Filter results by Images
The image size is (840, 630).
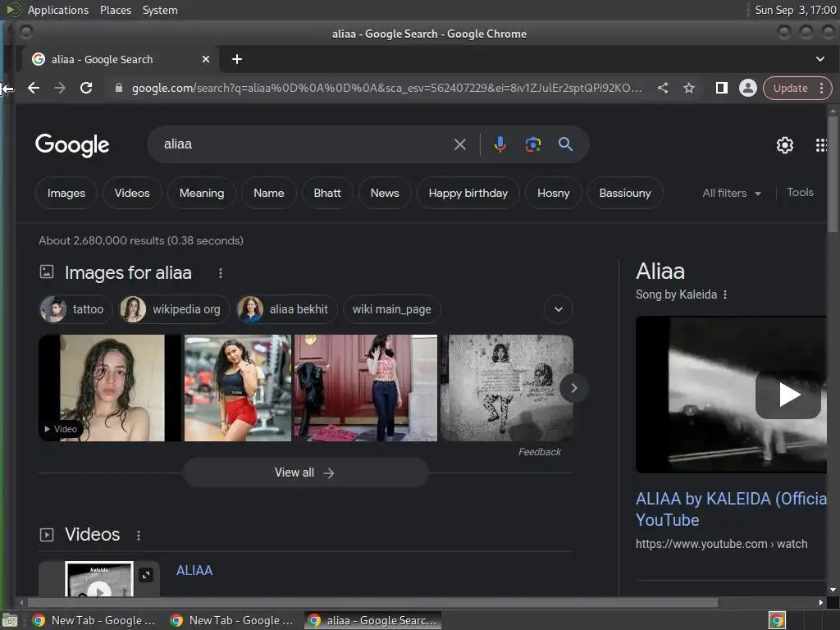click(66, 193)
